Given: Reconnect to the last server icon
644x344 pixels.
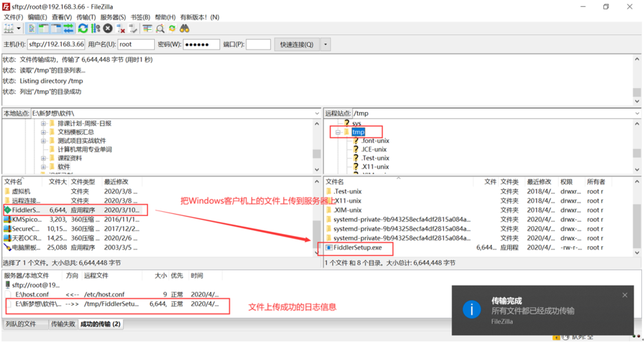Looking at the screenshot, I should (133, 28).
